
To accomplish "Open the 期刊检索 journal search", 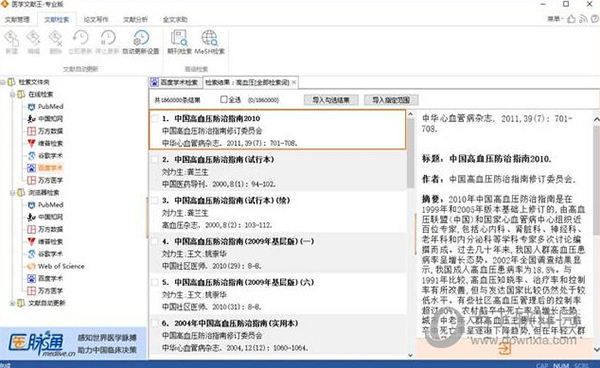I will pyautogui.click(x=179, y=42).
